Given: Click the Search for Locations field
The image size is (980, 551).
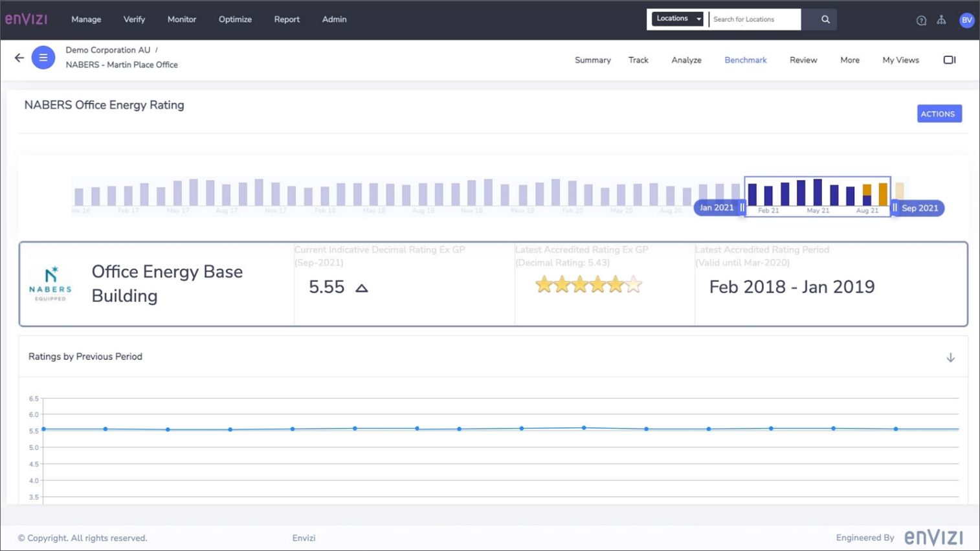Looking at the screenshot, I should [755, 19].
